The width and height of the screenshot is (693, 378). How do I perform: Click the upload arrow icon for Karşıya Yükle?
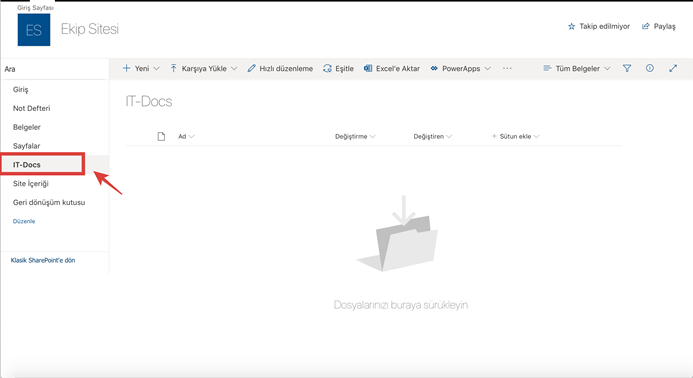click(174, 68)
